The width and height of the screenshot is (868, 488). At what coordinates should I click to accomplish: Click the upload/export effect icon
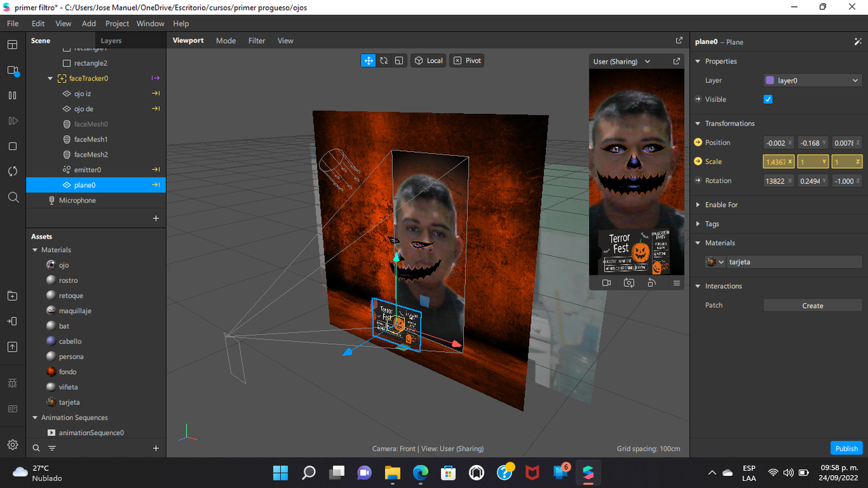pyautogui.click(x=12, y=346)
